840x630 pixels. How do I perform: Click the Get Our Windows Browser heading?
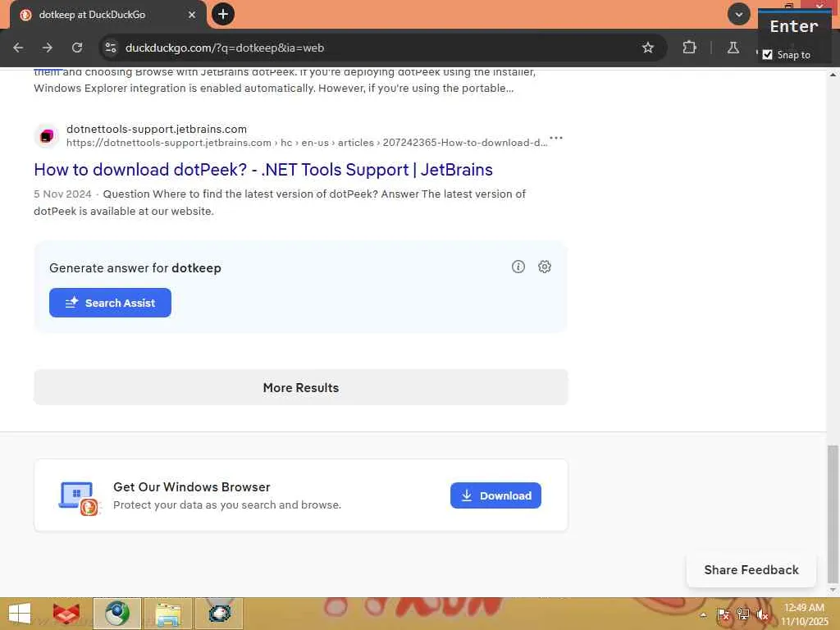click(x=192, y=487)
